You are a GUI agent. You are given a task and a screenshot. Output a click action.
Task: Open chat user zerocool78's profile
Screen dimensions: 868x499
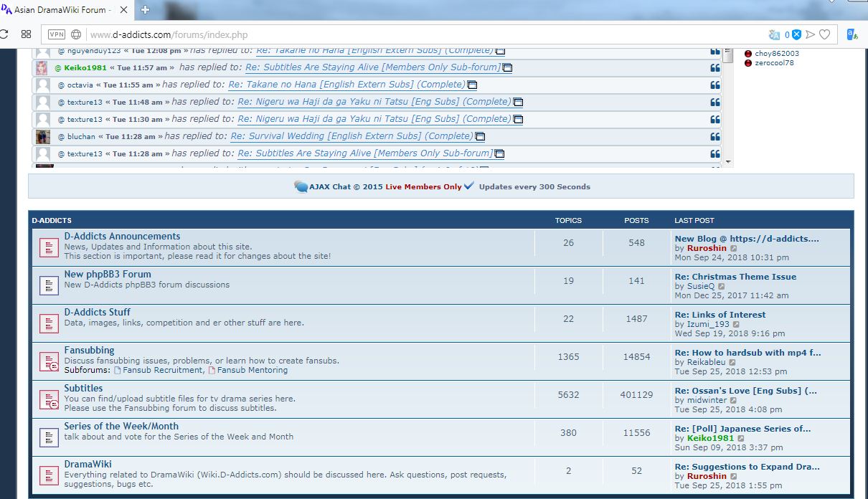[x=774, y=63]
